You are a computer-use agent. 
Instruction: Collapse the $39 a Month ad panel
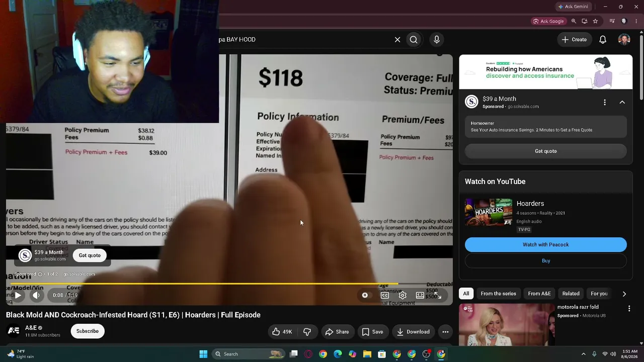[x=622, y=102]
